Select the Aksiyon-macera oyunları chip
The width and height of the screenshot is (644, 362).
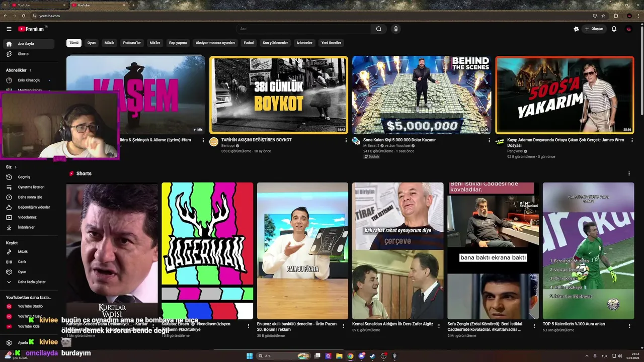(215, 43)
